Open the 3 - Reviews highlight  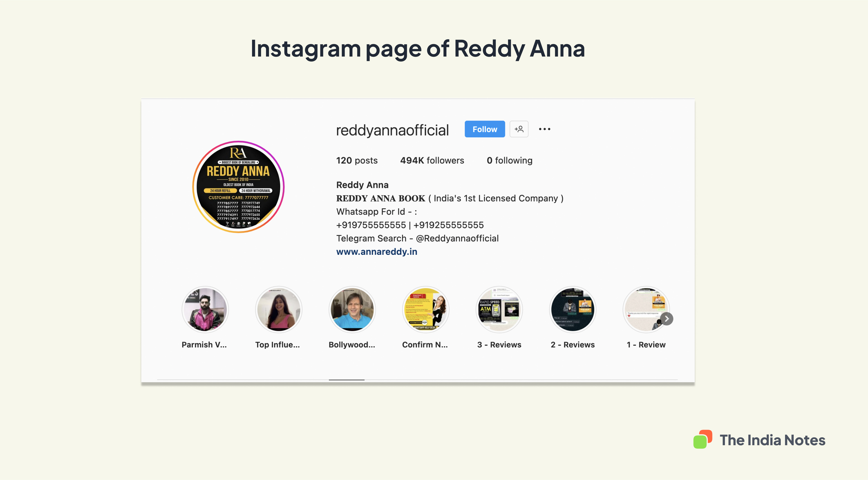click(x=499, y=310)
